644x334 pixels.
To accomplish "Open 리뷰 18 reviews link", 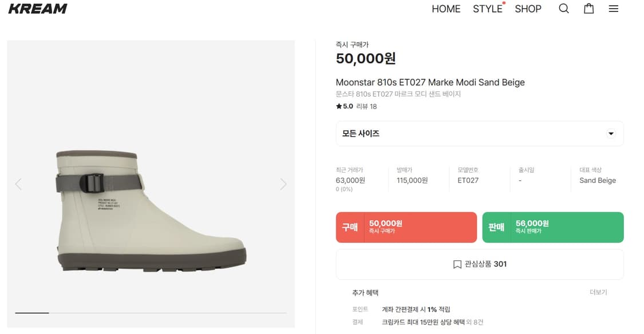I will [x=366, y=106].
